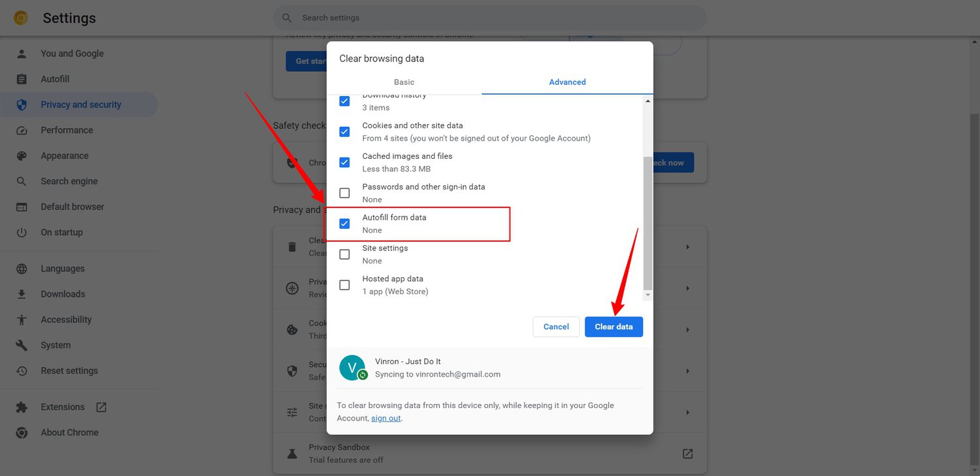Switch to the Basic tab
Screen dimensions: 980x476
[404, 82]
